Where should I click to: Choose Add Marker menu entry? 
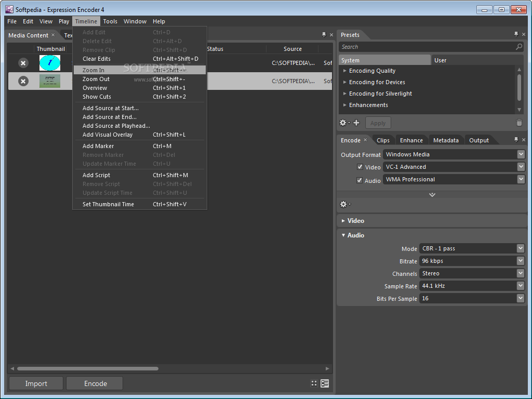(x=139, y=146)
